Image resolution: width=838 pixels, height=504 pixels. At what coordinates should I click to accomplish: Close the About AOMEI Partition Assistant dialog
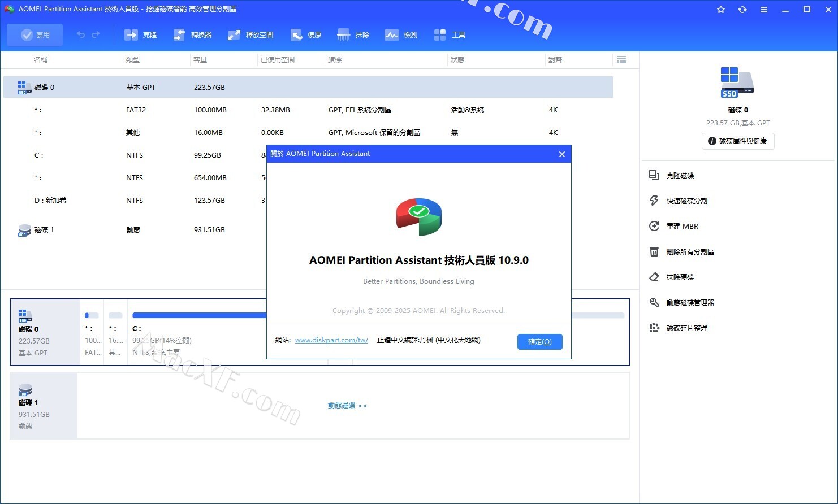pos(561,154)
